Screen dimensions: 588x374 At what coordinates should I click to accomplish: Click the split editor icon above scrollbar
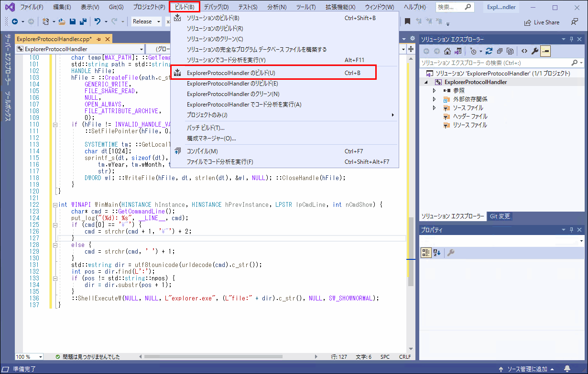(x=411, y=49)
